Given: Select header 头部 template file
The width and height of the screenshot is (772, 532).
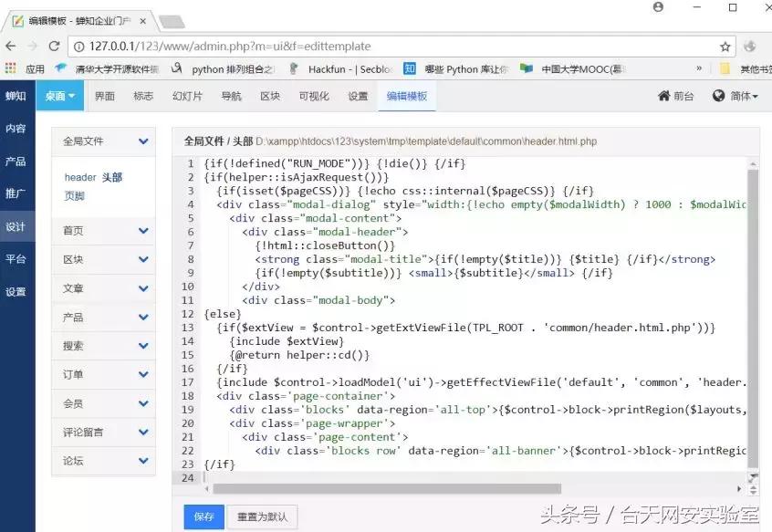Looking at the screenshot, I should (x=93, y=177).
